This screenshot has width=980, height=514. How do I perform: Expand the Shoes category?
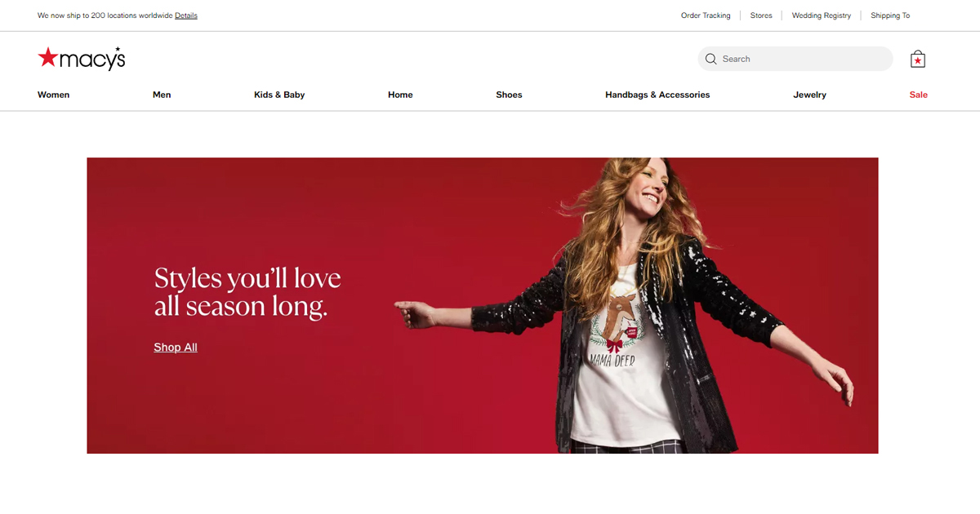point(509,95)
